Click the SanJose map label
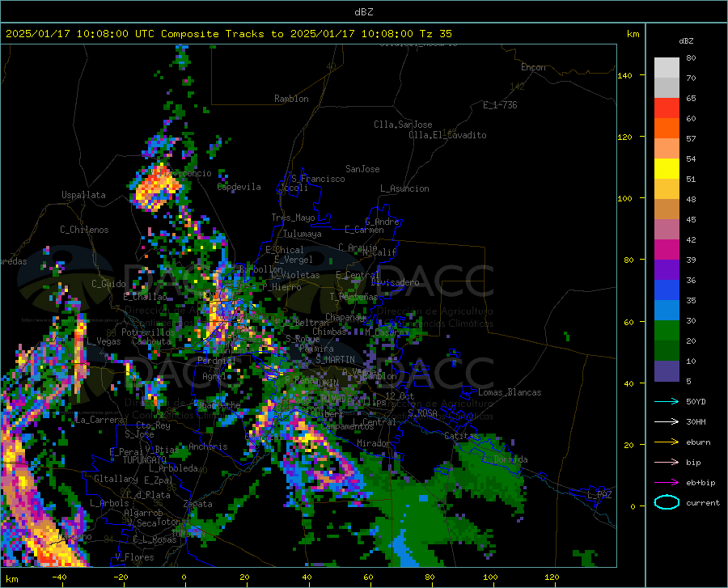 pyautogui.click(x=362, y=169)
